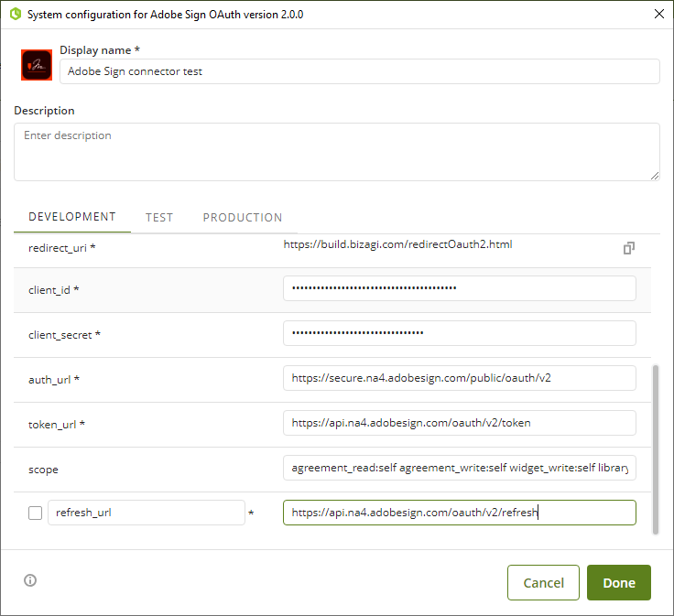
Task: Click the redirect_uri label
Action: pyautogui.click(x=61, y=248)
